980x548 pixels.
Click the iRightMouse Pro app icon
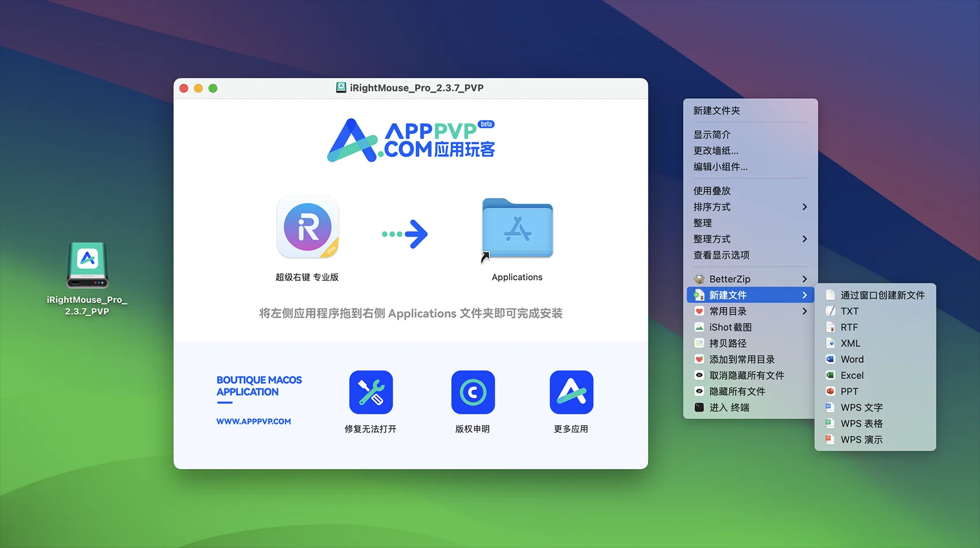pyautogui.click(x=308, y=227)
